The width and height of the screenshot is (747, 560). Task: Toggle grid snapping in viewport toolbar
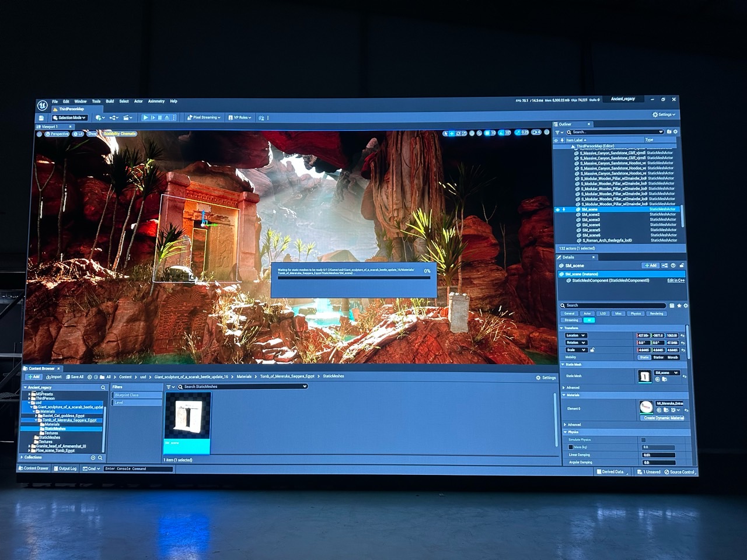click(x=487, y=133)
